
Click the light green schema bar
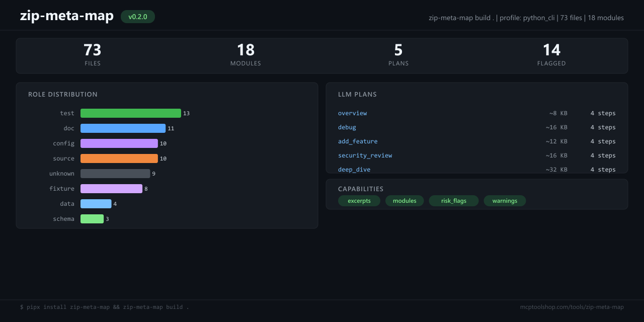coord(92,219)
